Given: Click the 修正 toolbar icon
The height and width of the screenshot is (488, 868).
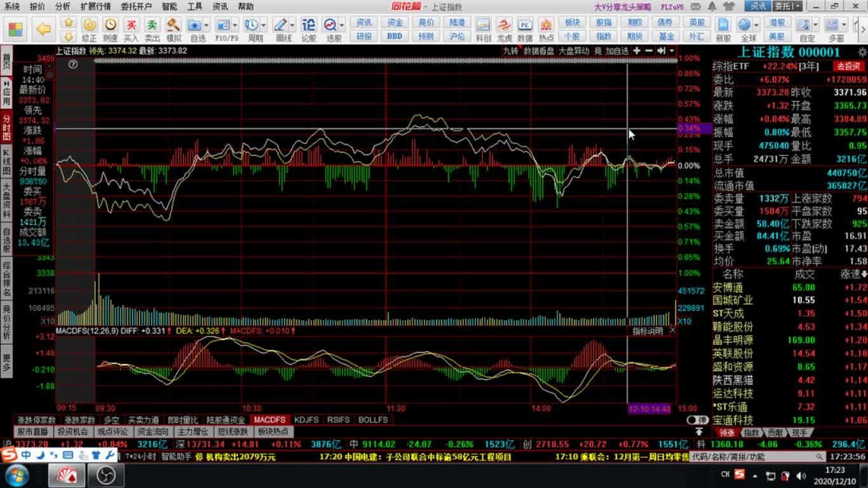Looking at the screenshot, I should click(89, 25).
